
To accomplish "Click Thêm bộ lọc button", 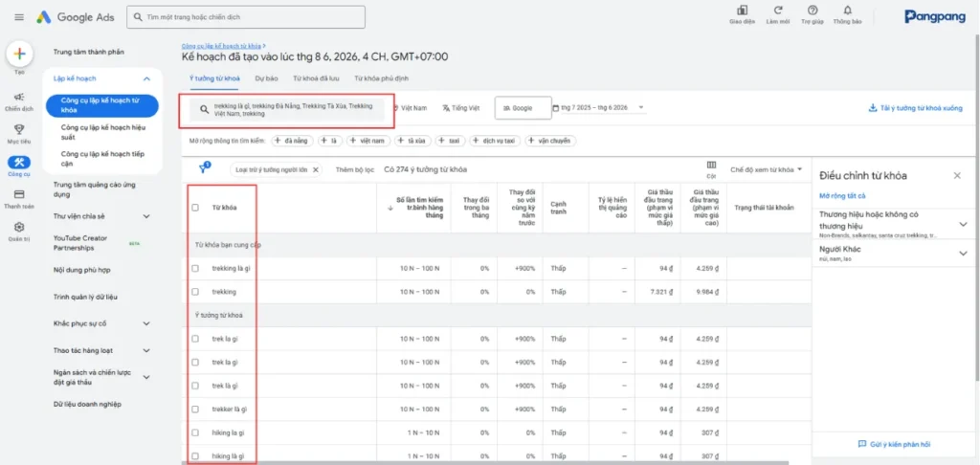I will pyautogui.click(x=354, y=169).
